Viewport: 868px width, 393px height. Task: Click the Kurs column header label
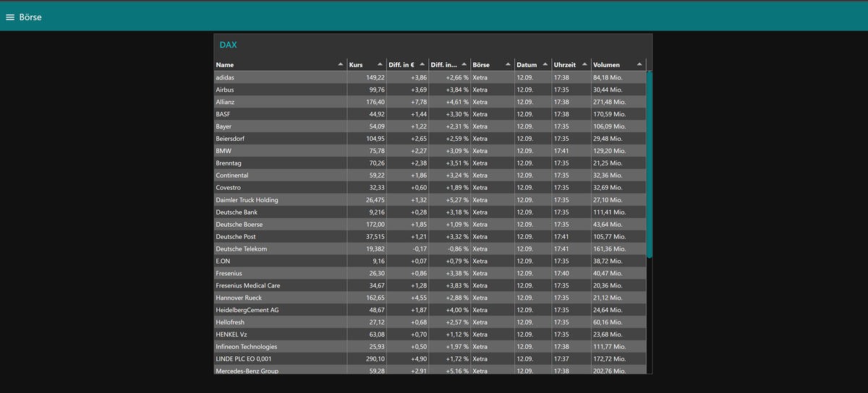[x=356, y=65]
